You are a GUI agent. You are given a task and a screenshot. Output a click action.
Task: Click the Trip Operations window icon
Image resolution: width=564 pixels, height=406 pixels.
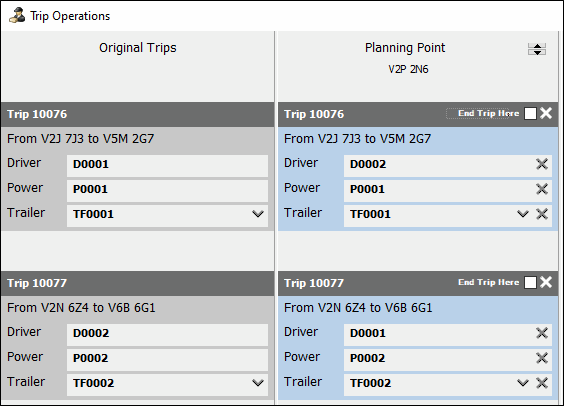(x=17, y=16)
